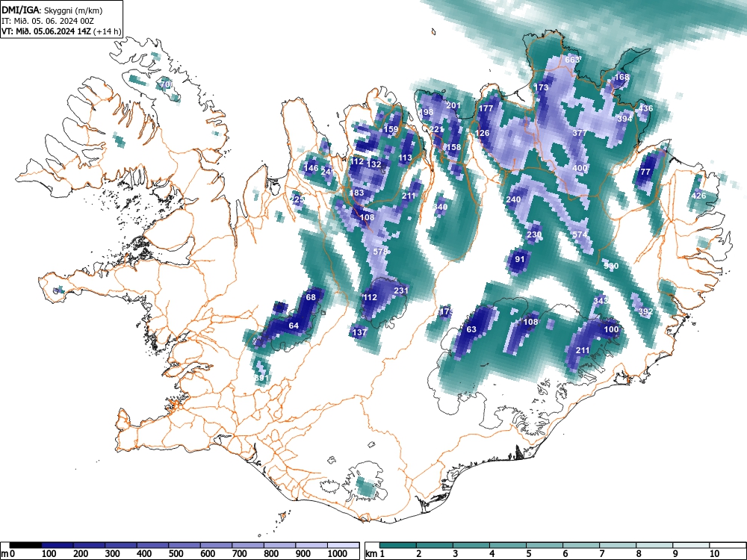
Task: Click the 'DMI/IGA: Skyggni (m/km)' title text
Action: click(52, 10)
